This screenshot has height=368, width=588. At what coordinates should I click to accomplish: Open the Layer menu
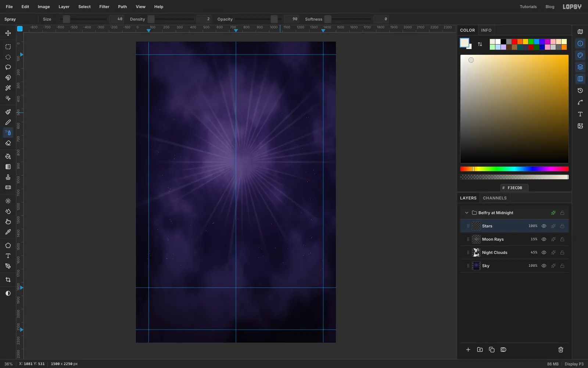64,7
